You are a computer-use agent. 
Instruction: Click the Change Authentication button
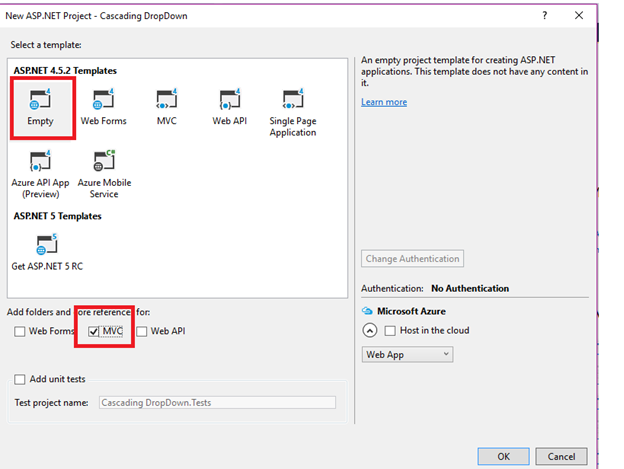[412, 259]
